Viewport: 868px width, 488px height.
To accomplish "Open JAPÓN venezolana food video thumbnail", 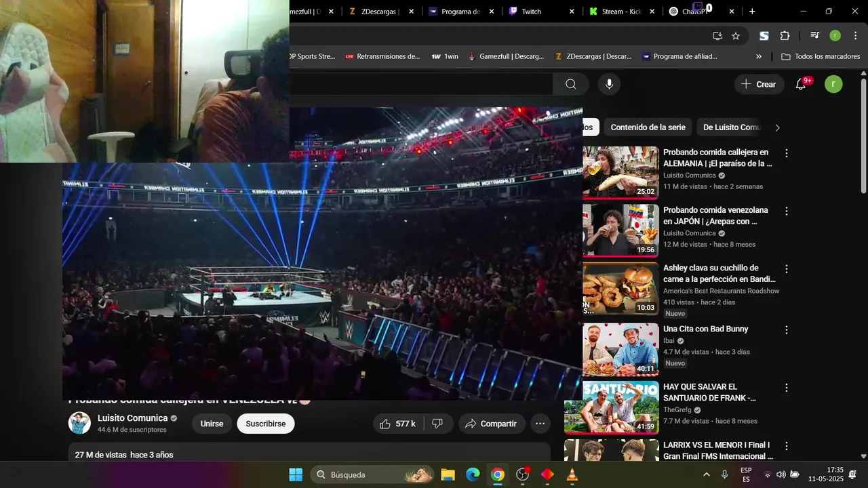I will [x=620, y=230].
